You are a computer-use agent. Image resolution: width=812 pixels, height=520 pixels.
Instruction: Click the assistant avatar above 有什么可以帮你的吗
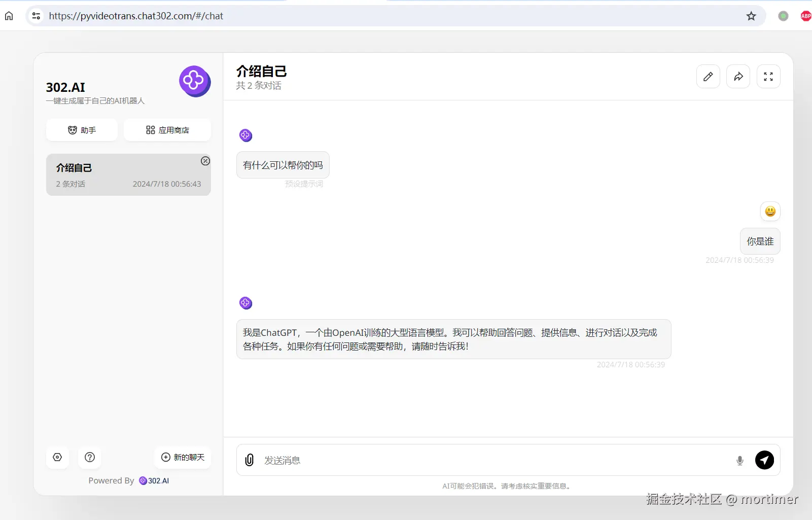245,135
